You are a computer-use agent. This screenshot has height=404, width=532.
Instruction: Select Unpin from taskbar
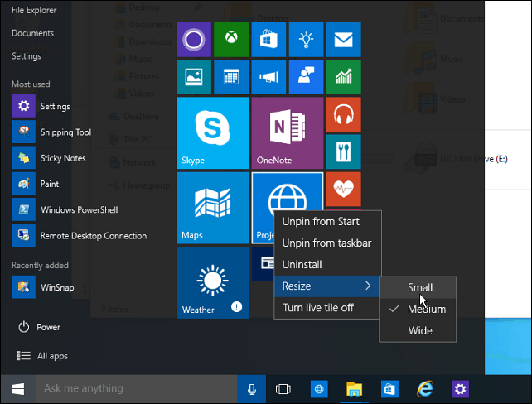click(x=327, y=243)
